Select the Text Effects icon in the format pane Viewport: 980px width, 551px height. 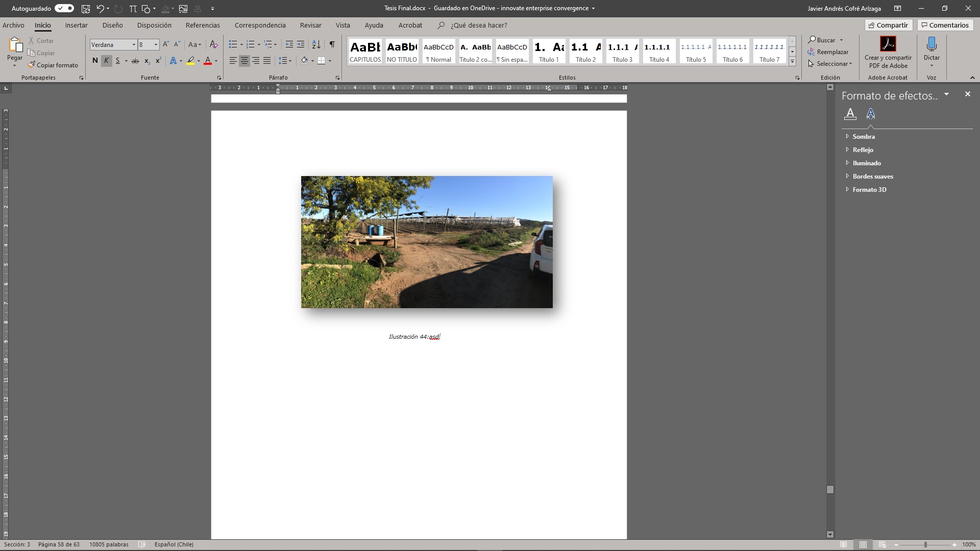[871, 114]
